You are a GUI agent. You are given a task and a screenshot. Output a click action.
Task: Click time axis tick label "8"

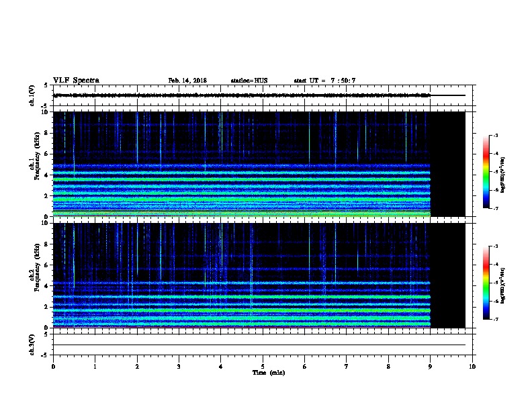388,367
